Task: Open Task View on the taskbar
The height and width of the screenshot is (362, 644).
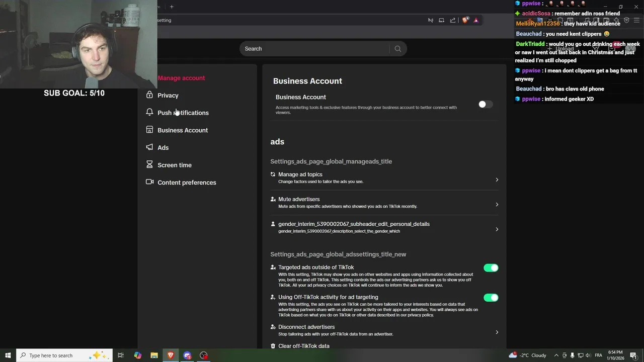Action: pos(121,355)
